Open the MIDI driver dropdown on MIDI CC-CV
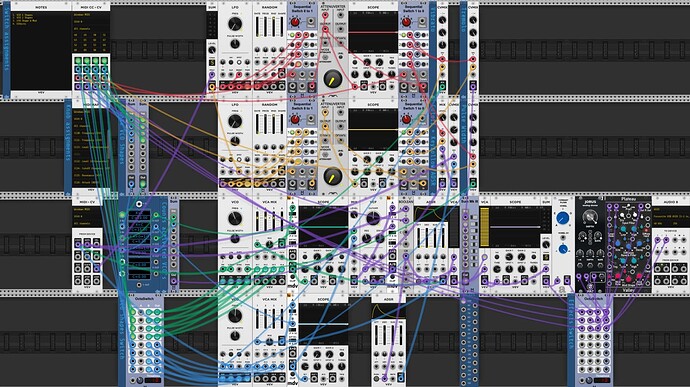Screen dimensions: 690x387 (x=91, y=15)
